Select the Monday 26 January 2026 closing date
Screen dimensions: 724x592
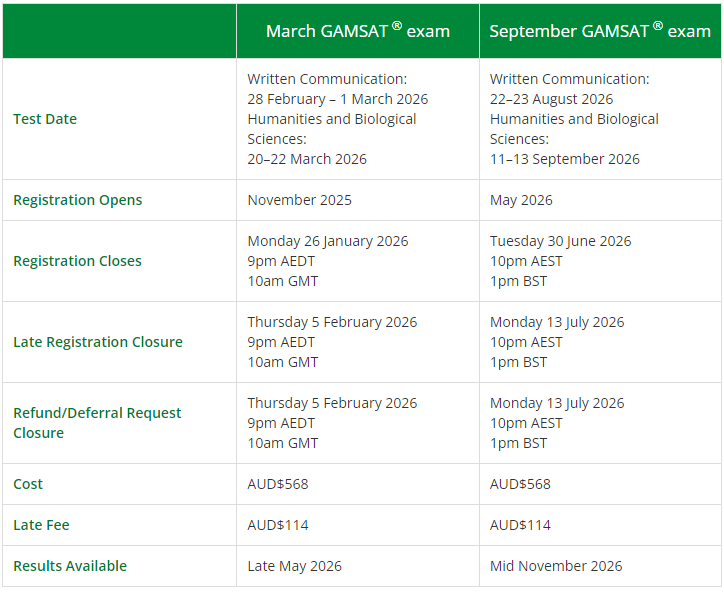click(x=328, y=241)
